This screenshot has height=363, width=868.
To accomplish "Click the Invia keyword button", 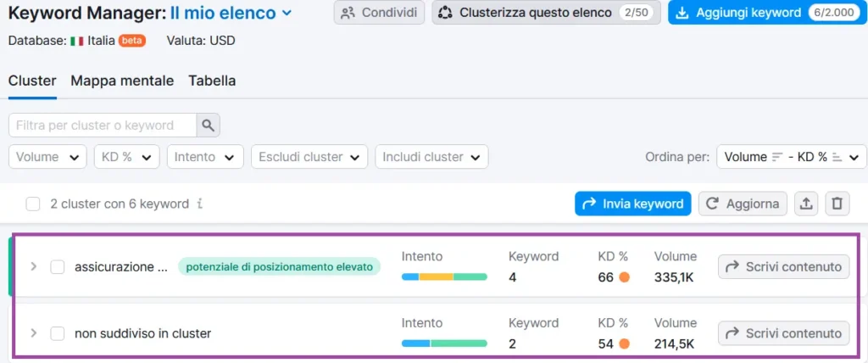I will tap(632, 204).
